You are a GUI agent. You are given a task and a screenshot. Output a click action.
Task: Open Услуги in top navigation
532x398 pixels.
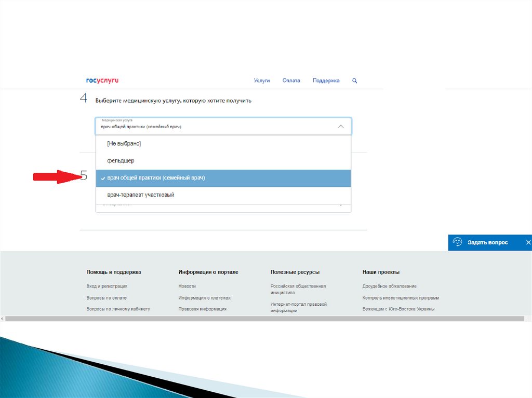pyautogui.click(x=262, y=80)
